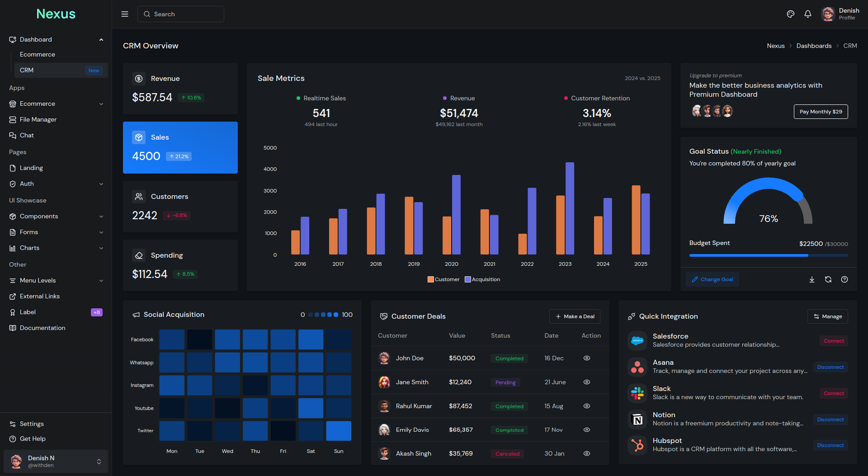This screenshot has width=868, height=476.
Task: Open Documentation from the sidebar
Action: tap(42, 328)
